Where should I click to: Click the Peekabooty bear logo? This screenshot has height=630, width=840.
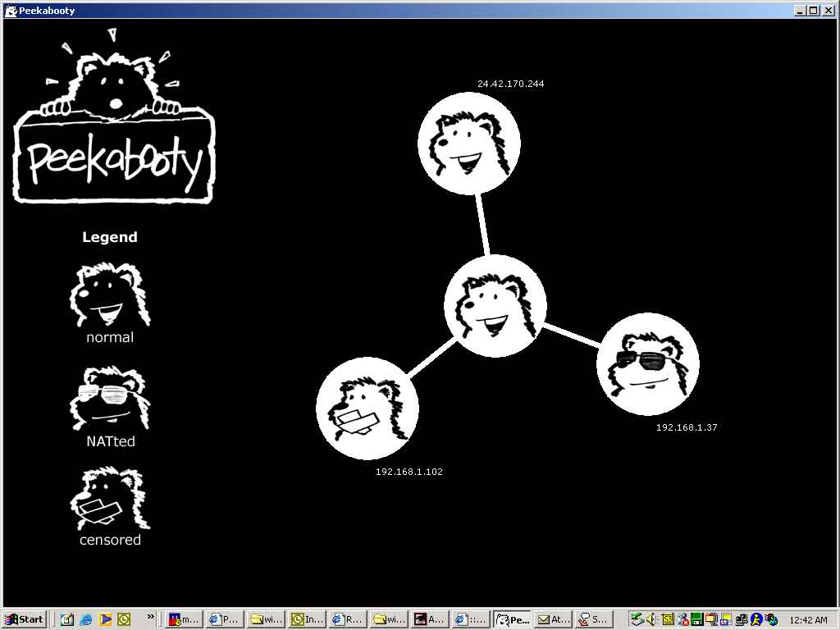pyautogui.click(x=113, y=116)
